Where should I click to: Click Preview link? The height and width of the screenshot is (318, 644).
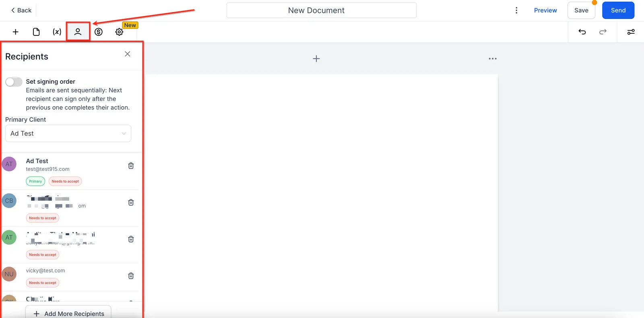[x=545, y=10]
